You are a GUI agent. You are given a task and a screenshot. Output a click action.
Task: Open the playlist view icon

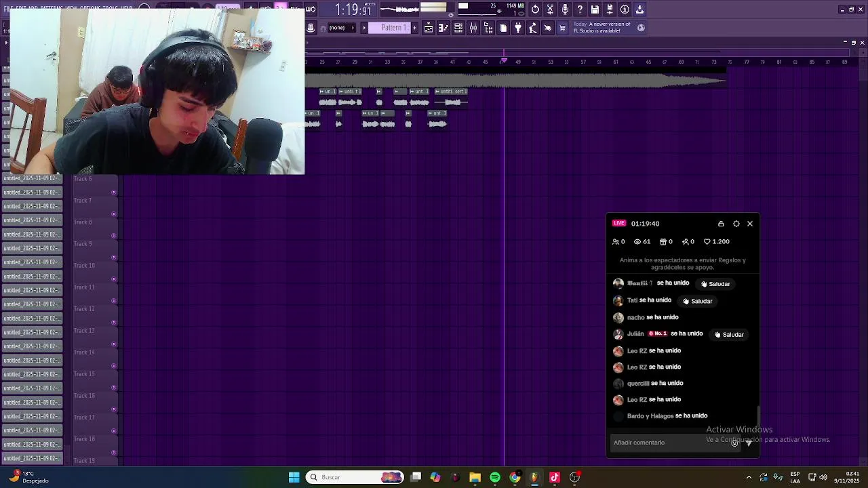tap(429, 28)
